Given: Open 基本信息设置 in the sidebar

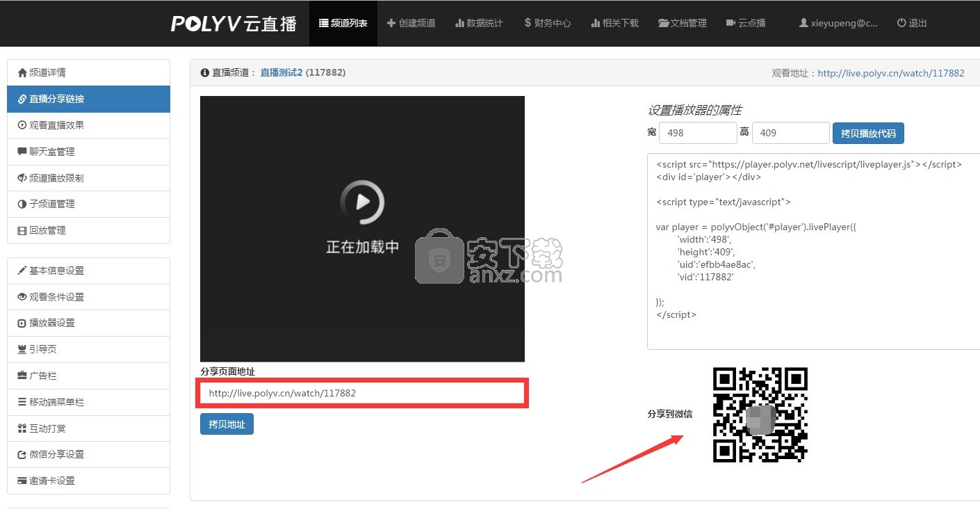Looking at the screenshot, I should point(88,271).
